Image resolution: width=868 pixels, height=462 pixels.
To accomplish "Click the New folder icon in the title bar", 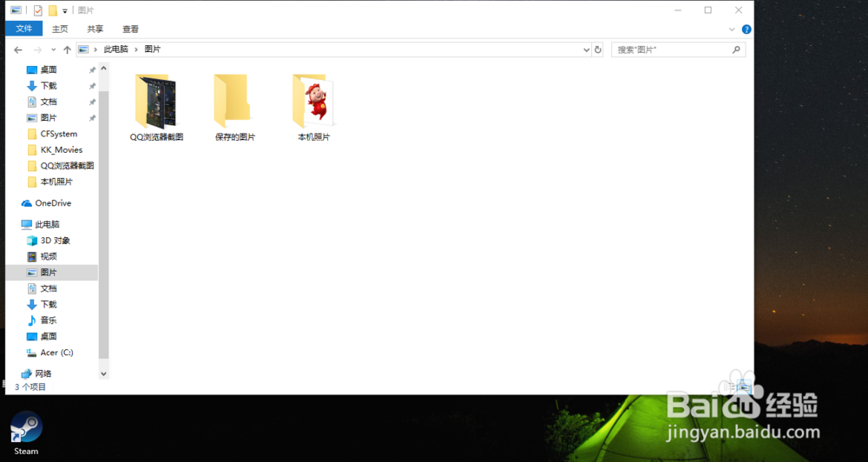I will (x=53, y=10).
